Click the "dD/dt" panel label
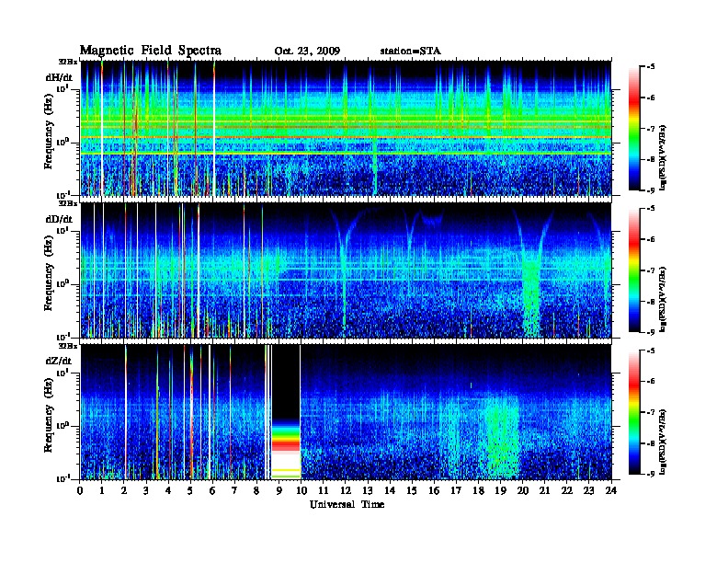Image resolution: width=728 pixels, height=563 pixels. 59,219
